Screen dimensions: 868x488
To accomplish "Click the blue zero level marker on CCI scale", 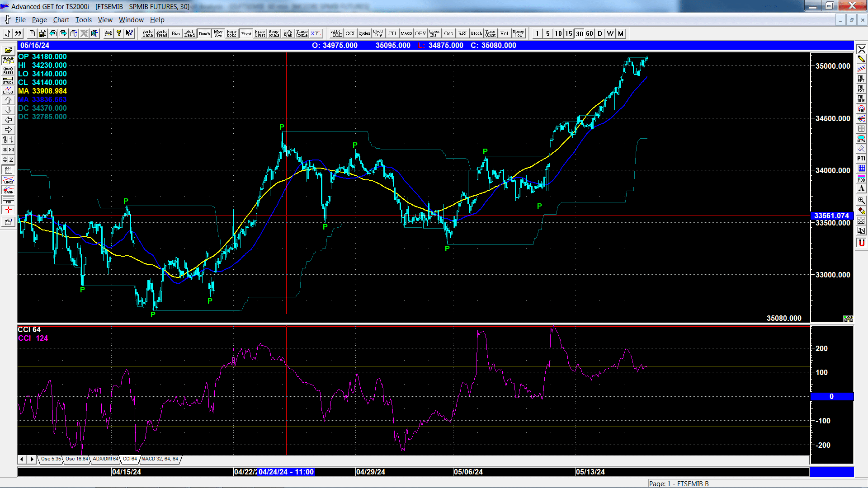I will click(x=832, y=396).
